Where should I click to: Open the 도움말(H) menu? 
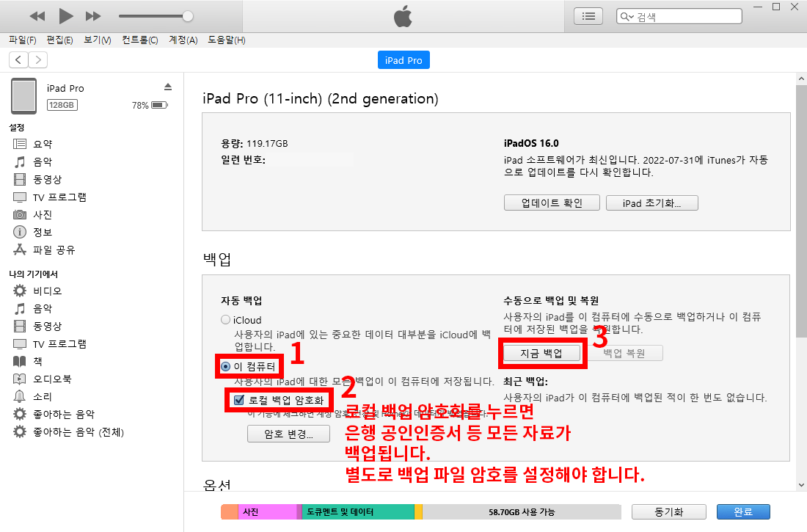point(227,40)
